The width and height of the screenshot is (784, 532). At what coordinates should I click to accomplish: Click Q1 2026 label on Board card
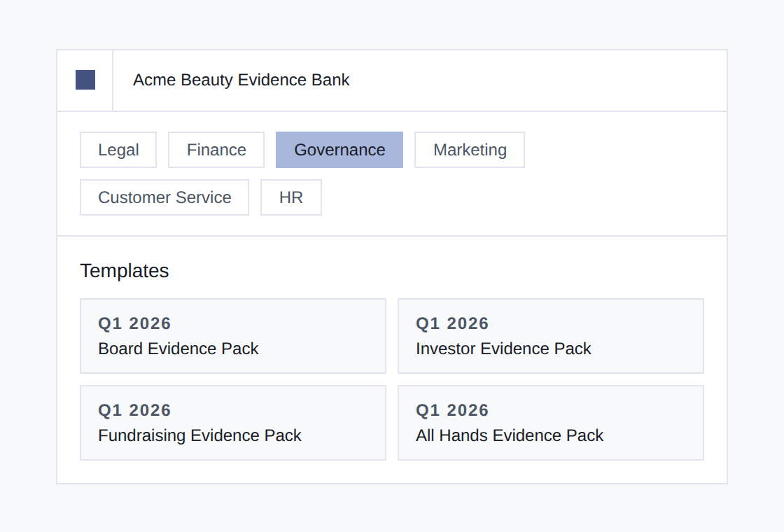(x=134, y=323)
